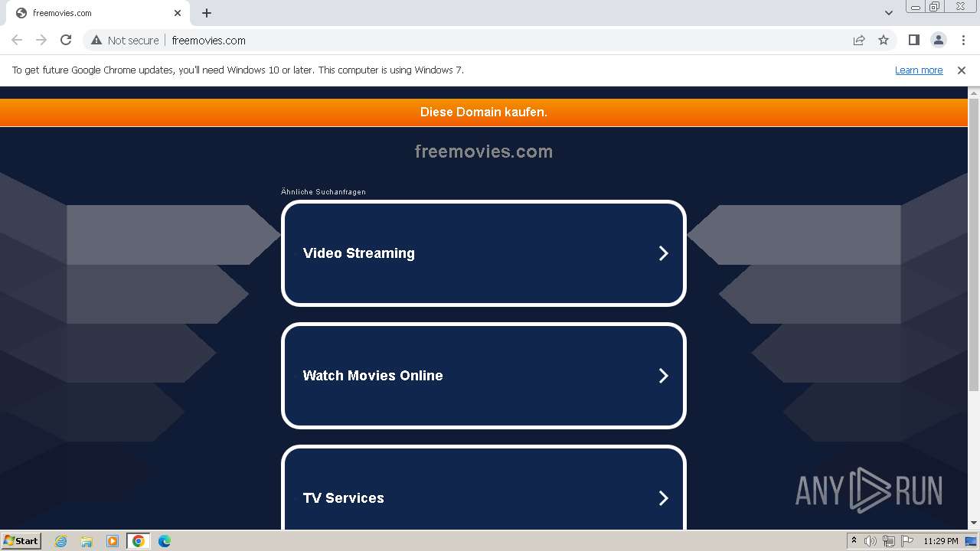The width and height of the screenshot is (980, 551).
Task: Select the freemovies.com tab
Action: point(98,13)
